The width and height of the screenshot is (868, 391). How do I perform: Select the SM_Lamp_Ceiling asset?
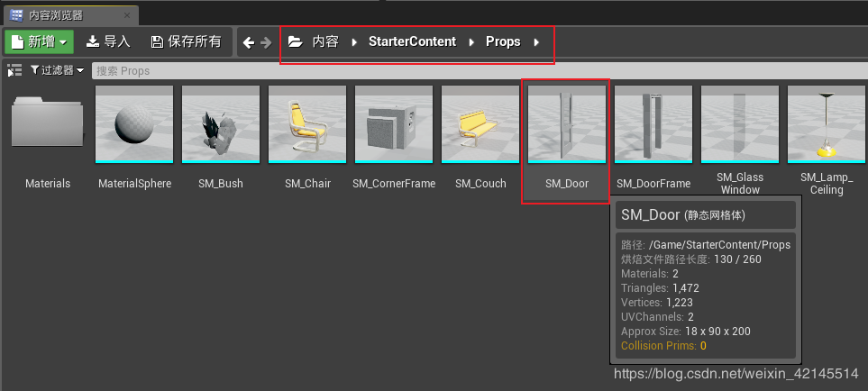(x=827, y=125)
